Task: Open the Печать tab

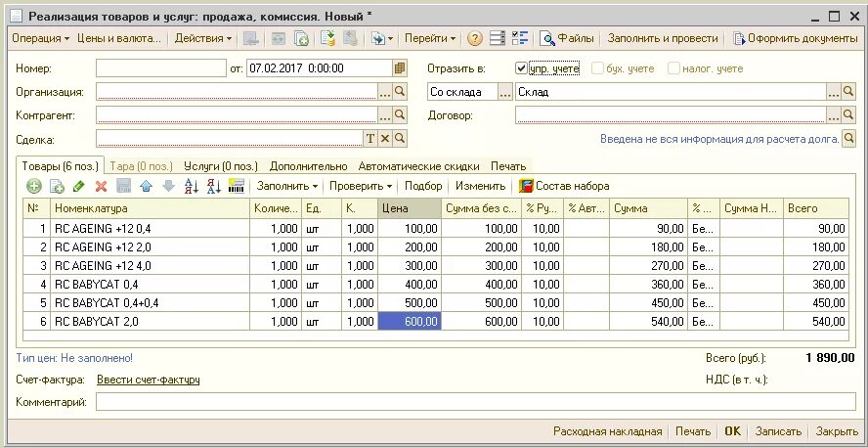Action: [x=508, y=166]
